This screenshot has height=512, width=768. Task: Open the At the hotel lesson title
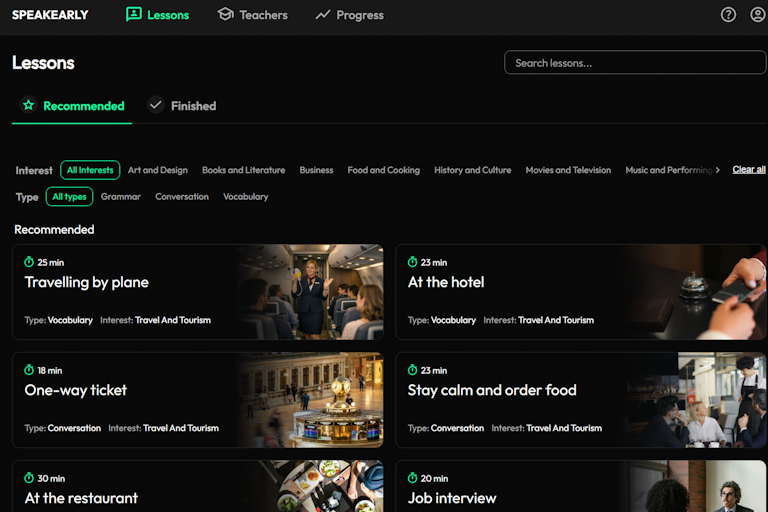click(446, 282)
